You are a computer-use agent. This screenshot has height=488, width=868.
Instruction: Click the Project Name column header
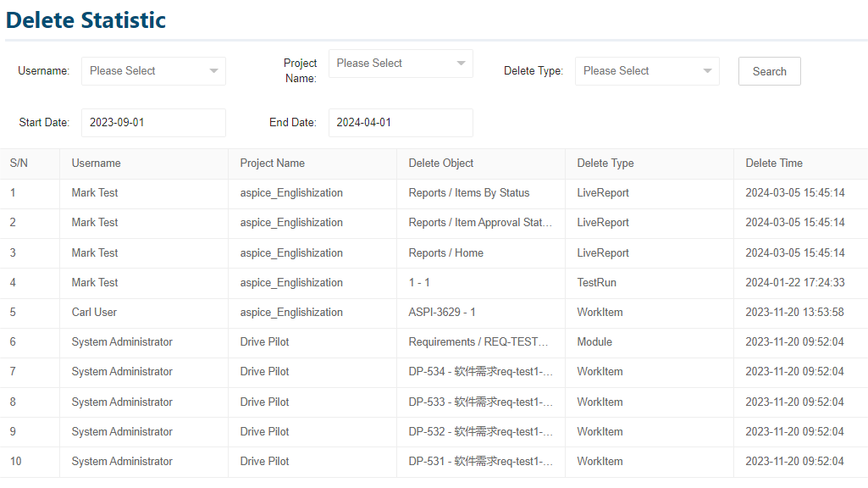pyautogui.click(x=272, y=163)
